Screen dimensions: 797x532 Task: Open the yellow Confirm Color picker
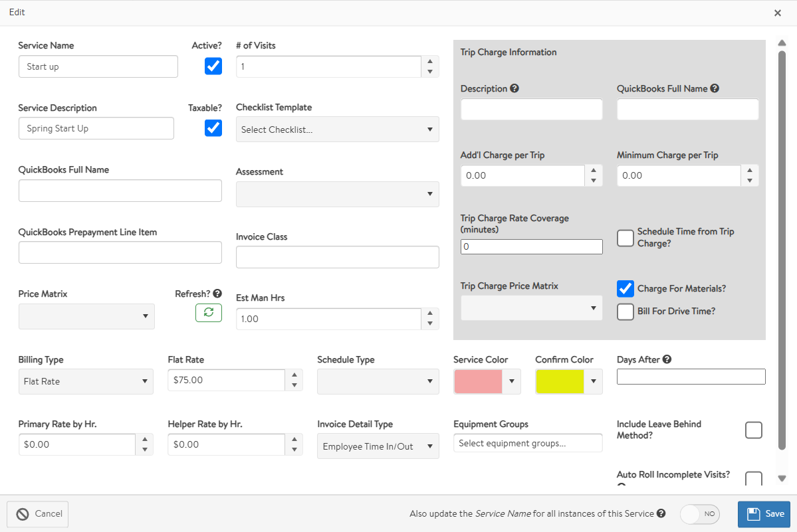[568, 381]
